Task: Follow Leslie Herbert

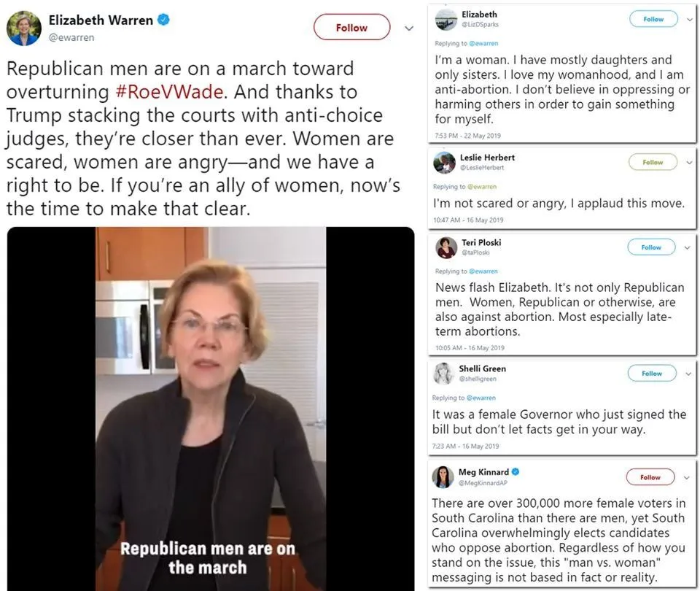Action: [x=652, y=162]
